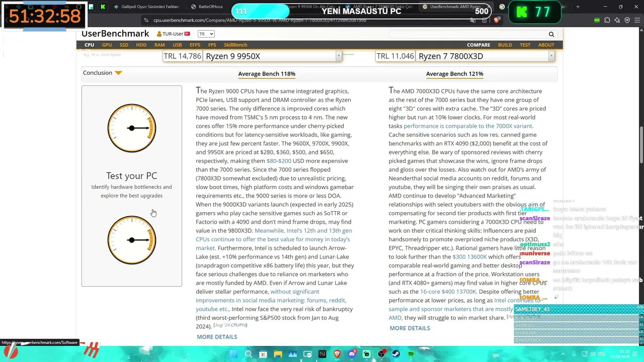Viewport: 644px width, 362px height.
Task: Switch to the Gallipoli Oyun Sürümleri tab
Action: (x=146, y=7)
